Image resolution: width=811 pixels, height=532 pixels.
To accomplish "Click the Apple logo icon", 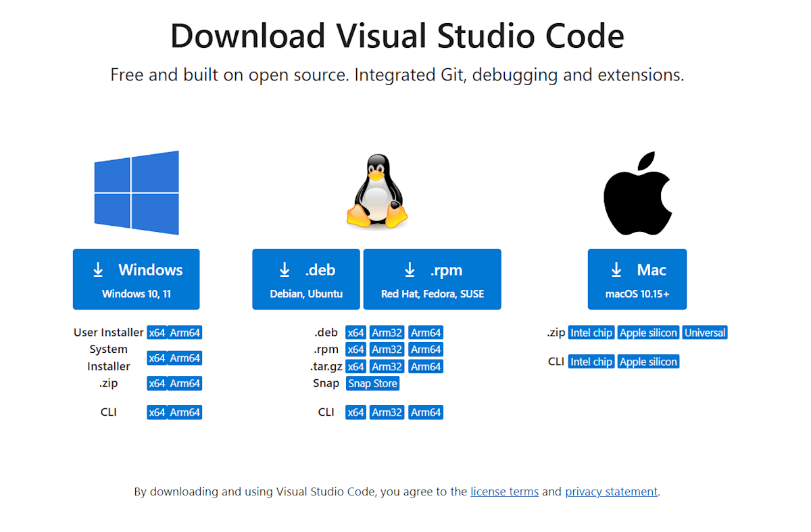I will point(637,193).
